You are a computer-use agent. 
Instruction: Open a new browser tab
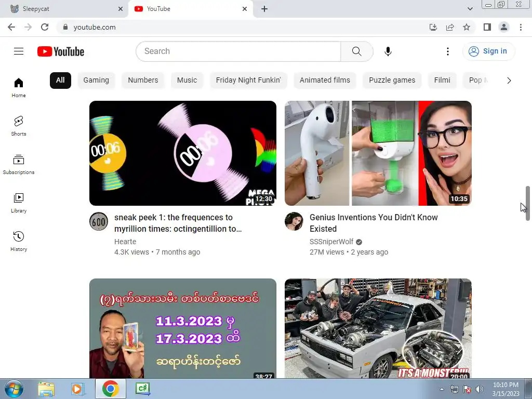[x=264, y=9]
